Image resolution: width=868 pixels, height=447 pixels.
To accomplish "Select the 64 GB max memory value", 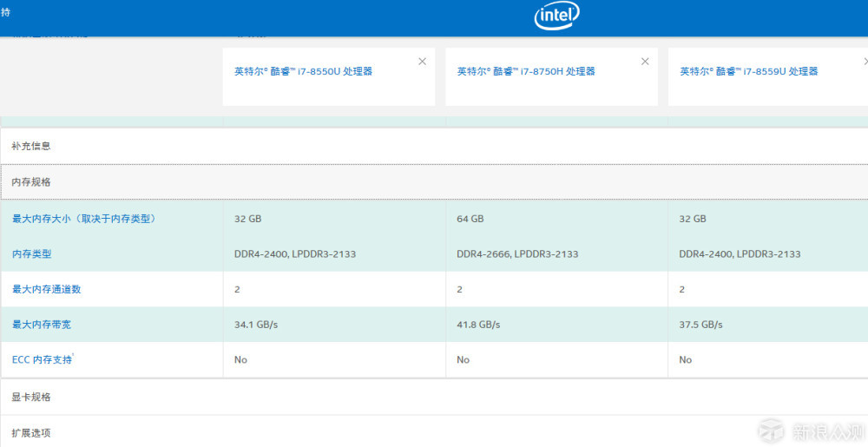I will [x=470, y=219].
